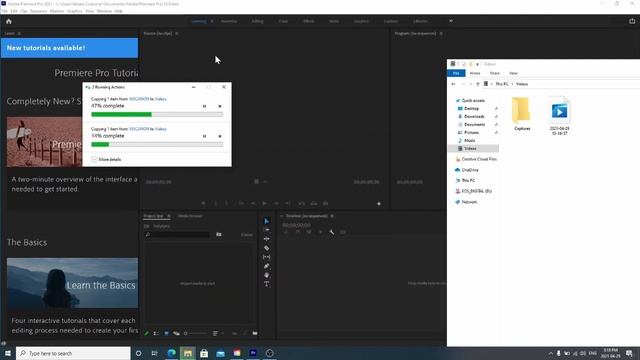Switch Project panel to list view

pos(156,333)
